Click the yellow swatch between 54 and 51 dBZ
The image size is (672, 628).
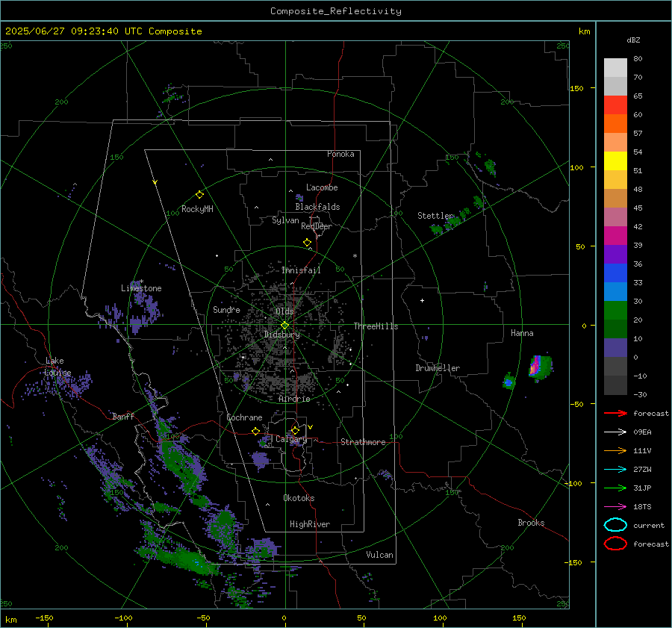(615, 161)
